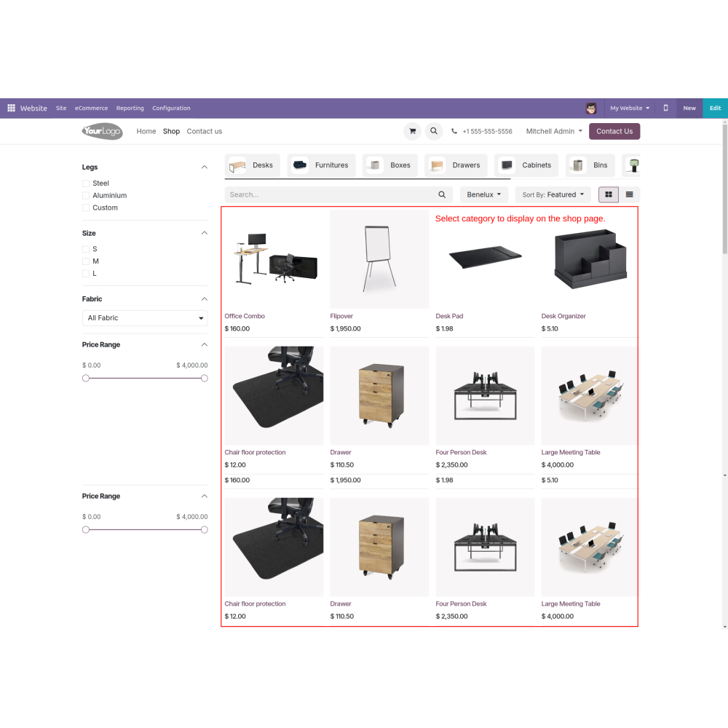Click the YourLogo site logo

[x=102, y=131]
